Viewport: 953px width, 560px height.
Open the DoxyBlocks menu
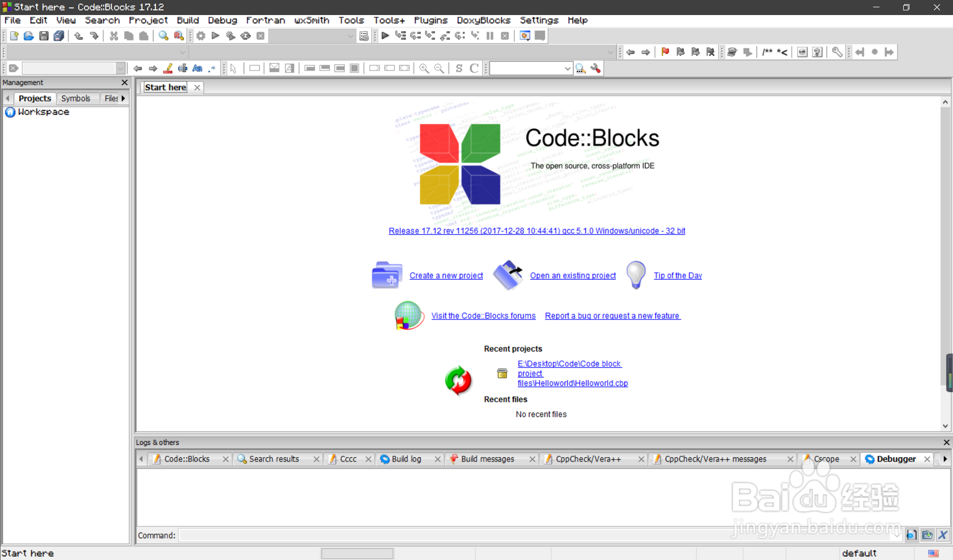pos(483,20)
